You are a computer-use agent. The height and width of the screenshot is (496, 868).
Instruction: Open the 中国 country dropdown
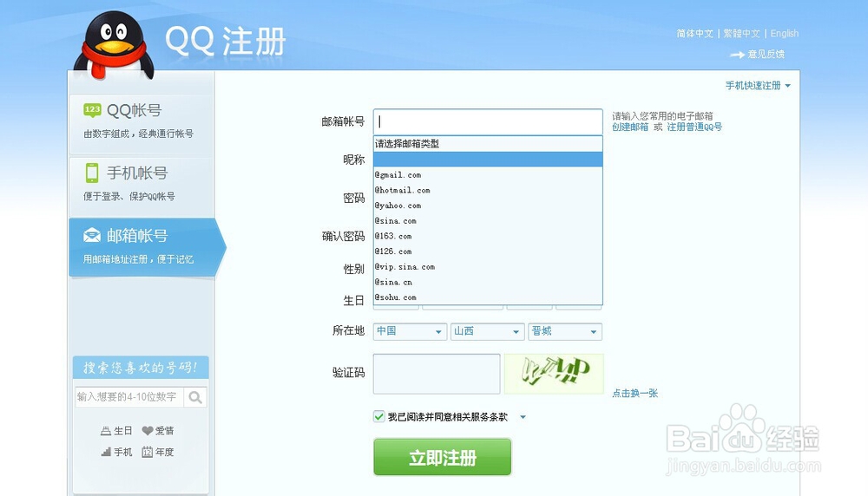(410, 331)
